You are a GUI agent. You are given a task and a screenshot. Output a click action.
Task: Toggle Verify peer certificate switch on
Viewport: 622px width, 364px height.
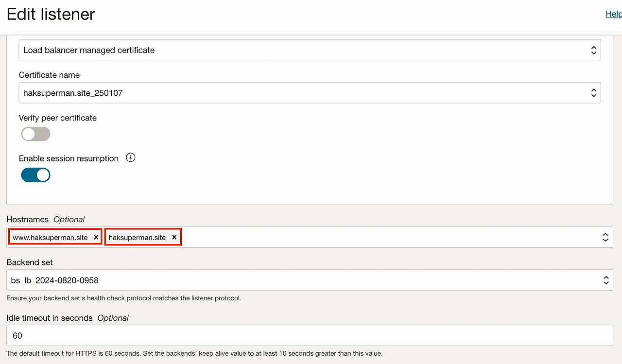point(35,134)
